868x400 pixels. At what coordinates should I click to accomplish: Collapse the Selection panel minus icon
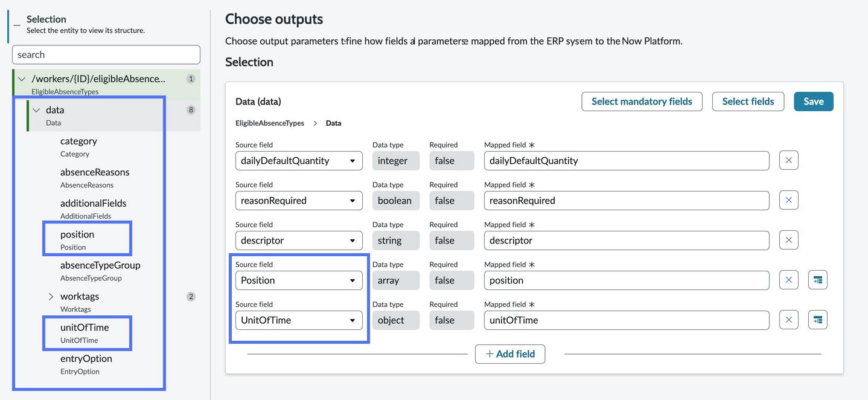pyautogui.click(x=16, y=25)
